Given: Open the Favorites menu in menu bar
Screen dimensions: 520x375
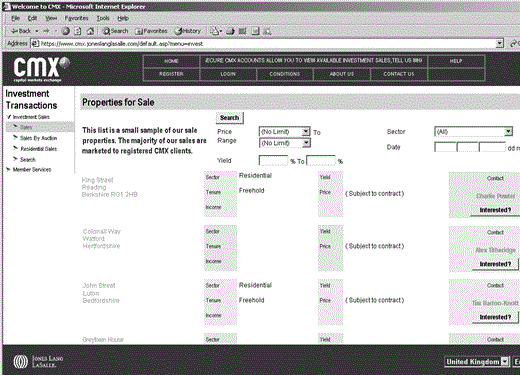Looking at the screenshot, I should pyautogui.click(x=76, y=18).
